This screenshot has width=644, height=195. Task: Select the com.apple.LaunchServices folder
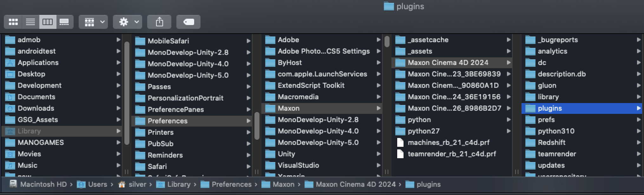(322, 74)
